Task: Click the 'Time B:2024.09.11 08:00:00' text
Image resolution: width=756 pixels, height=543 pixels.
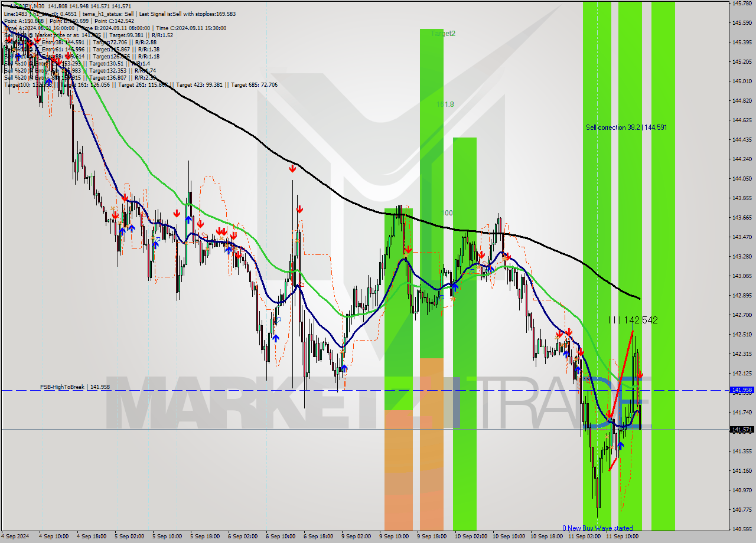Action: (115, 28)
